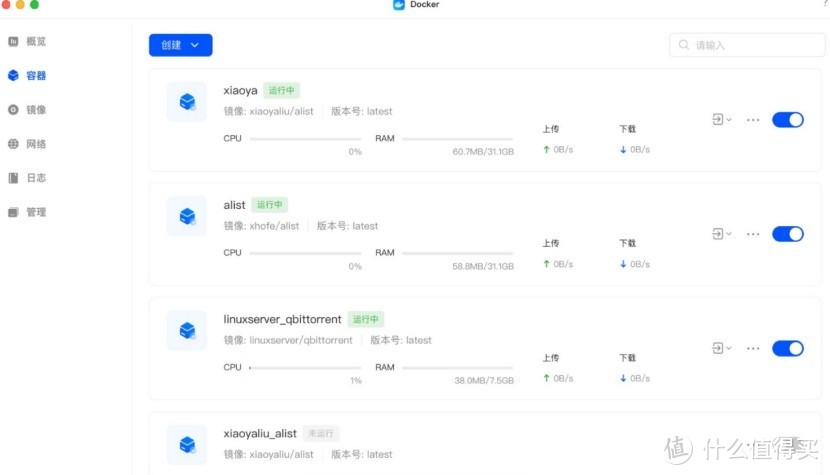Viewport: 830px width, 475px height.
Task: Open the 管理 management section
Action: [27, 212]
